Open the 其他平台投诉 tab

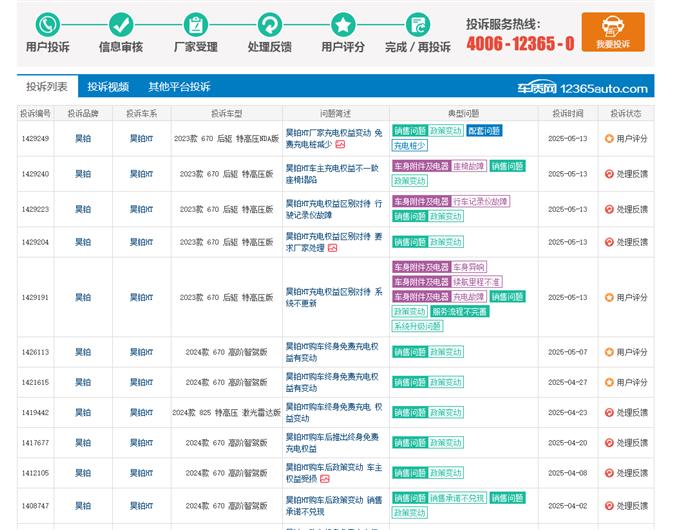pyautogui.click(x=179, y=86)
